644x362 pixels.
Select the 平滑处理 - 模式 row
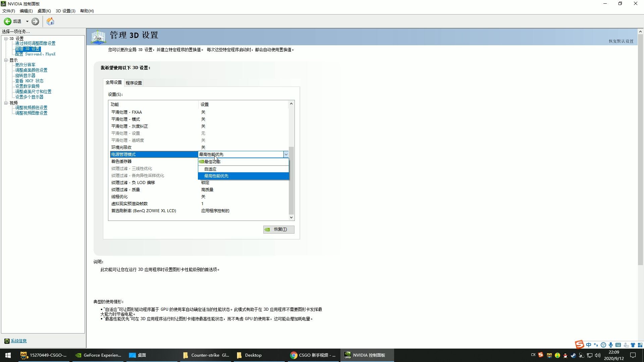click(x=199, y=119)
